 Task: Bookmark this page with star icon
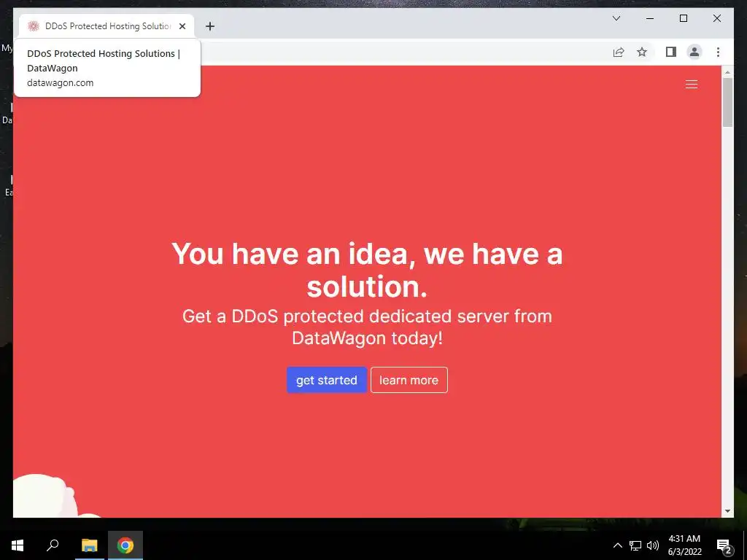tap(642, 52)
